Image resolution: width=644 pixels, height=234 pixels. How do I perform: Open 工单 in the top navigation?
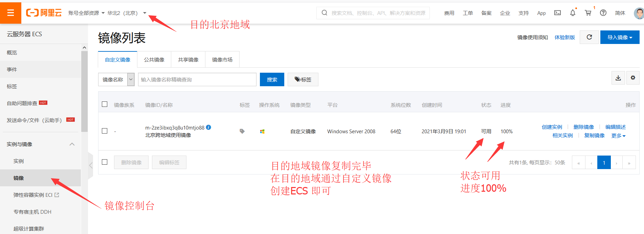click(468, 13)
